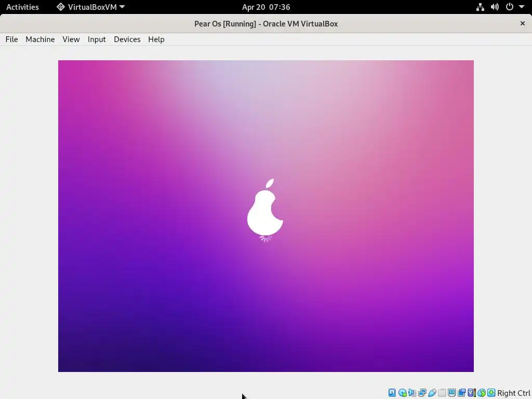Close the Pear Os VirtualBox window
Screen dimensions: 532x399
[x=523, y=23]
